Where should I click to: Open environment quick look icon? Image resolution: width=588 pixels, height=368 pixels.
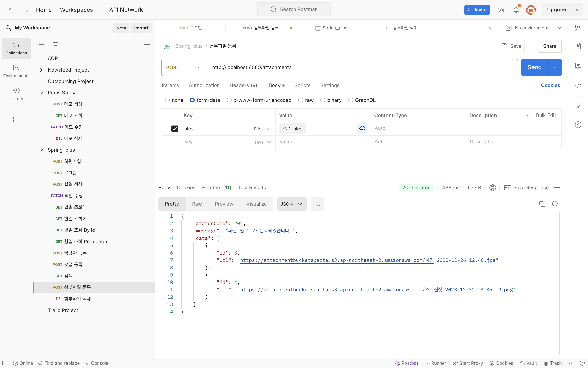pos(578,28)
